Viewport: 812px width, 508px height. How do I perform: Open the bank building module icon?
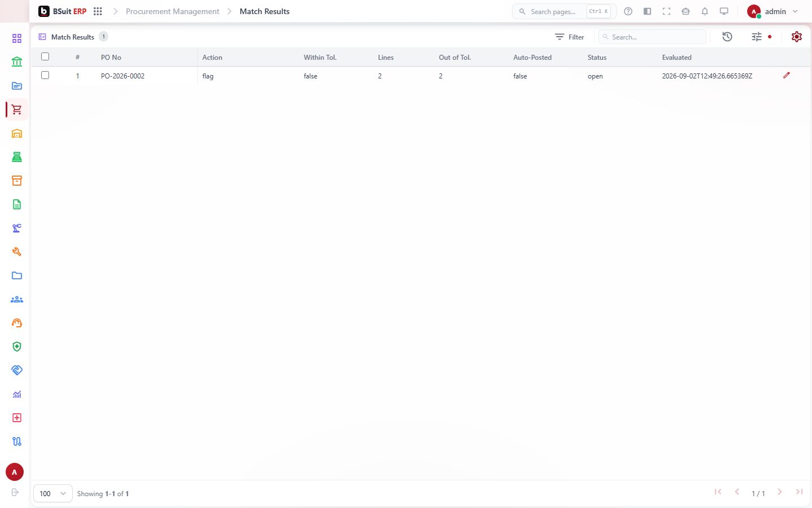[17, 62]
